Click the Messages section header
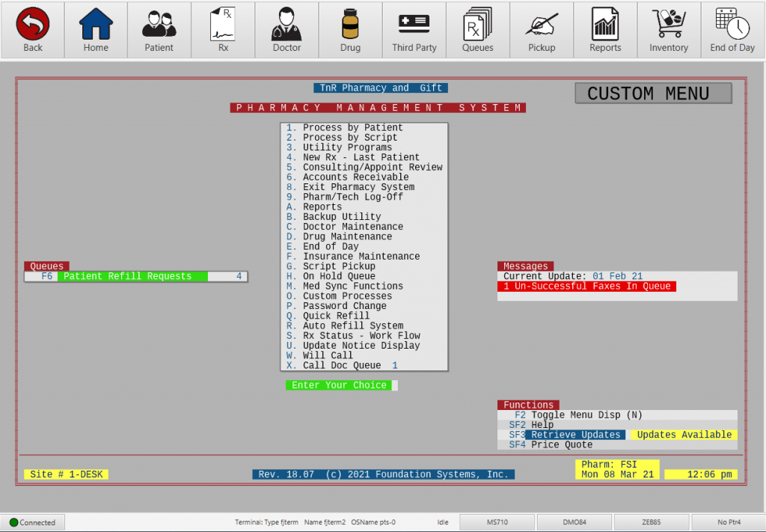The image size is (766, 532). click(x=526, y=266)
